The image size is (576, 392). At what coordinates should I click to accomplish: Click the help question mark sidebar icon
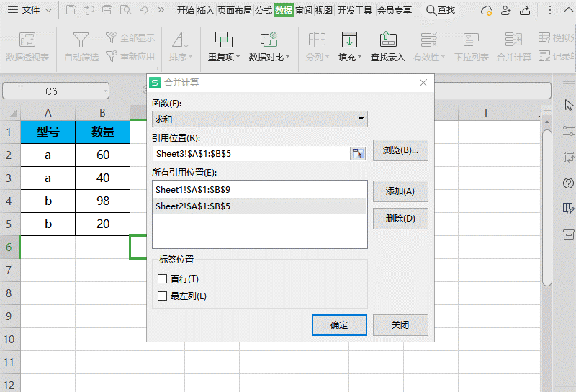point(568,183)
